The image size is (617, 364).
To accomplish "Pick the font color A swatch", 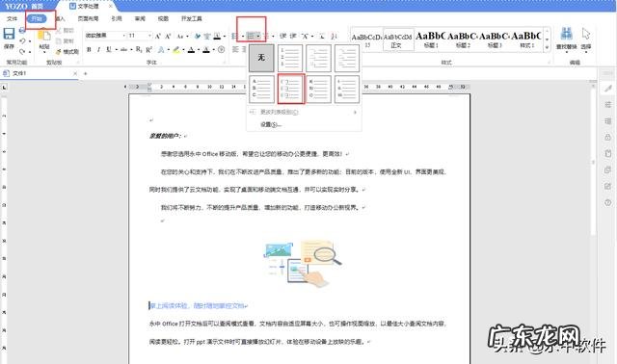I will [x=191, y=49].
